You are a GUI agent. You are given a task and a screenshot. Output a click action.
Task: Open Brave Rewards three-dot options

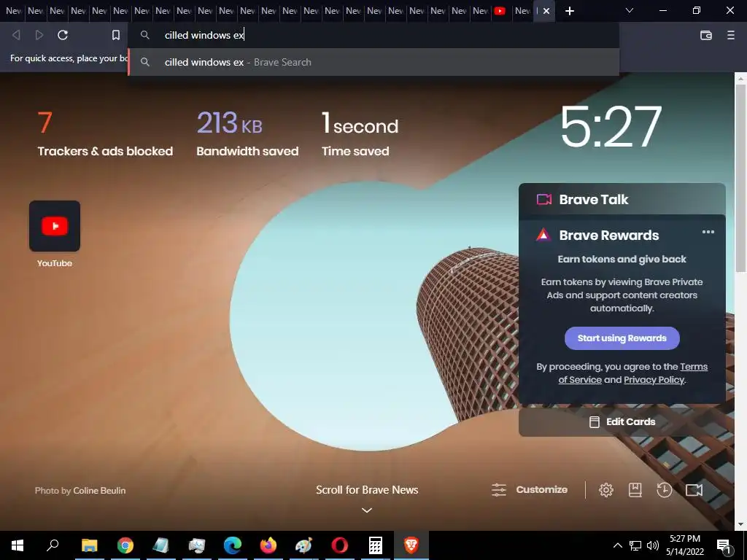708,232
